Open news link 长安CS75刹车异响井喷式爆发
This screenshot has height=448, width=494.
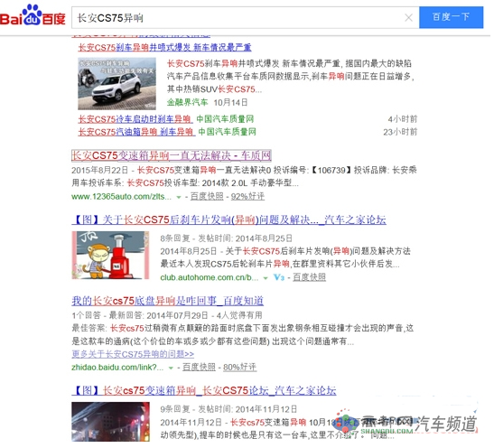164,48
